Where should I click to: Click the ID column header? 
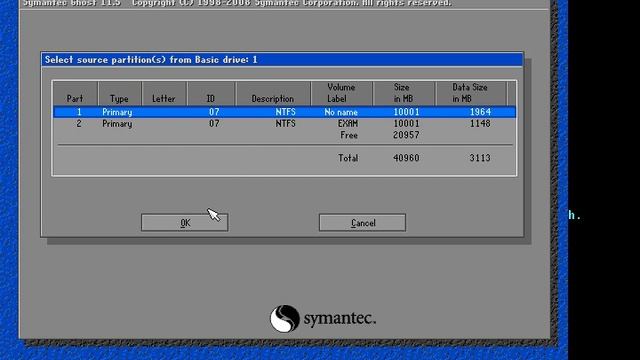[x=211, y=93]
